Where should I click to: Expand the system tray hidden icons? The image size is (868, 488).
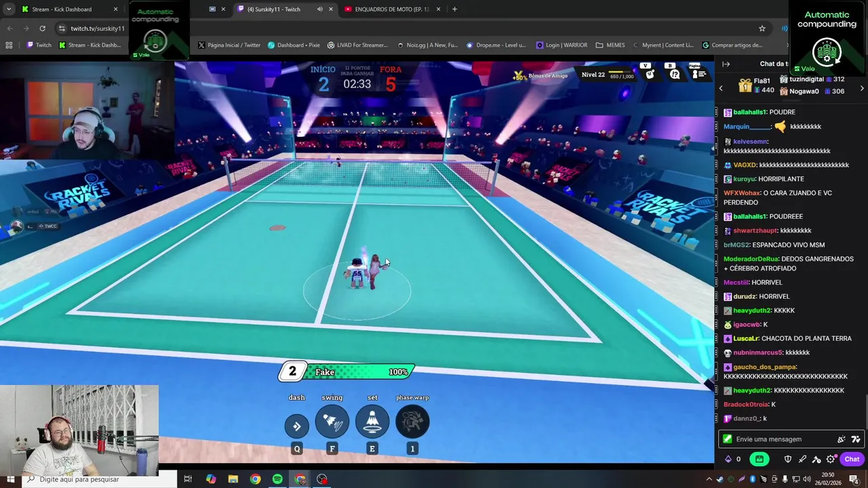pos(709,479)
